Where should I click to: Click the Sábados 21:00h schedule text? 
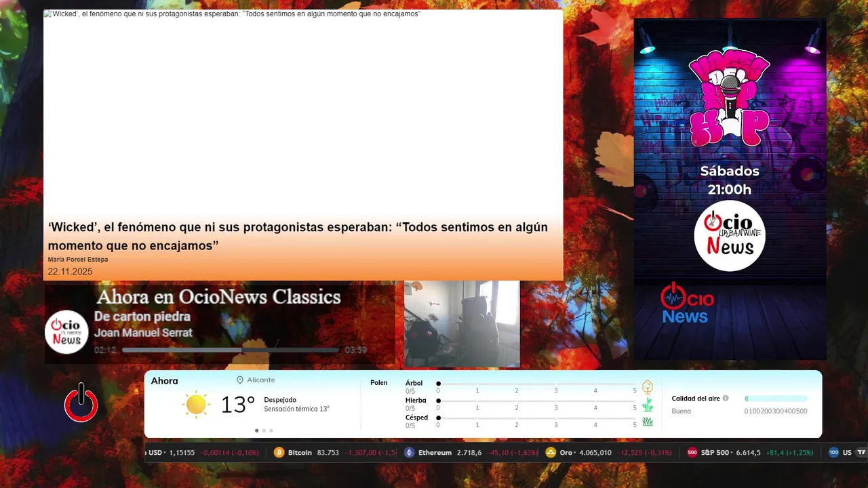[730, 180]
